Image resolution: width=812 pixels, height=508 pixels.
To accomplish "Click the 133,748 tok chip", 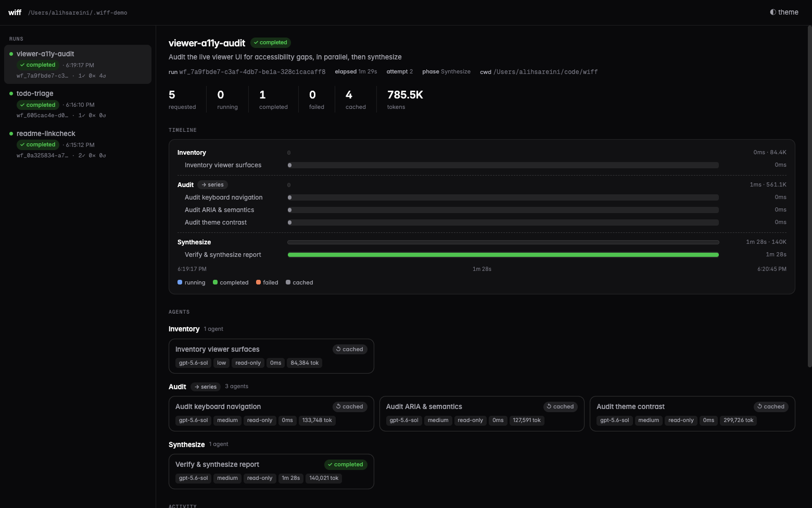I will click(x=317, y=420).
